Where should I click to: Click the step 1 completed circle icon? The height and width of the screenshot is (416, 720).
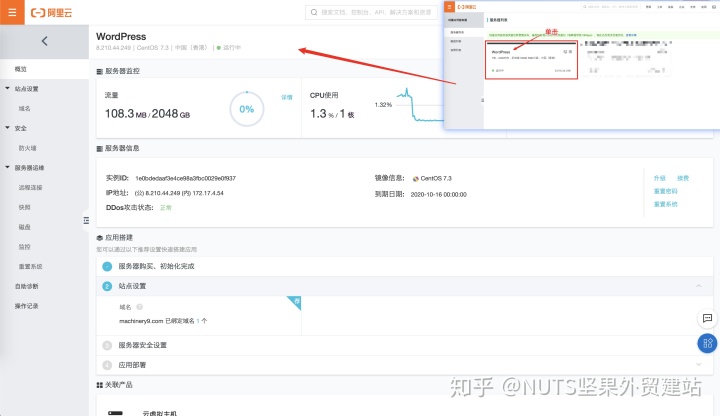click(x=107, y=266)
